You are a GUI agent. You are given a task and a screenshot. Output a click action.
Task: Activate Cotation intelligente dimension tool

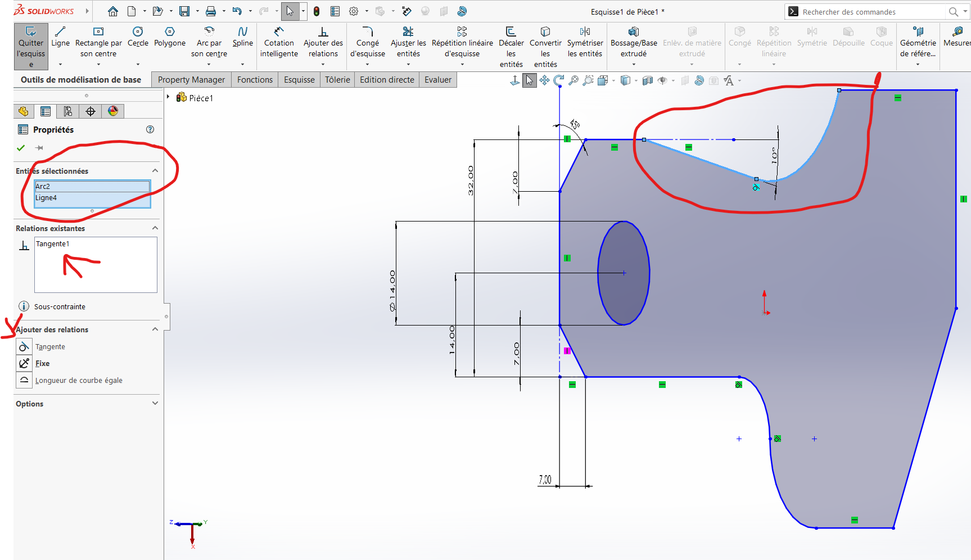pos(279,42)
